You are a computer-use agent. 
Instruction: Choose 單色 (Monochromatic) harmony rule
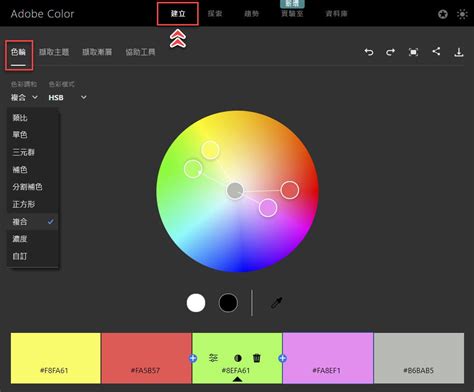click(x=33, y=135)
